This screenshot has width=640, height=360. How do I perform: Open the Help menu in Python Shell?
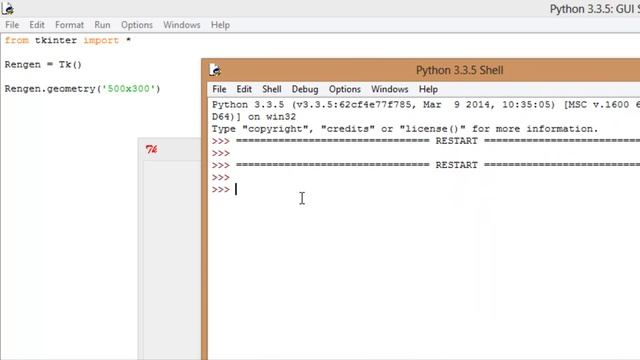(428, 89)
